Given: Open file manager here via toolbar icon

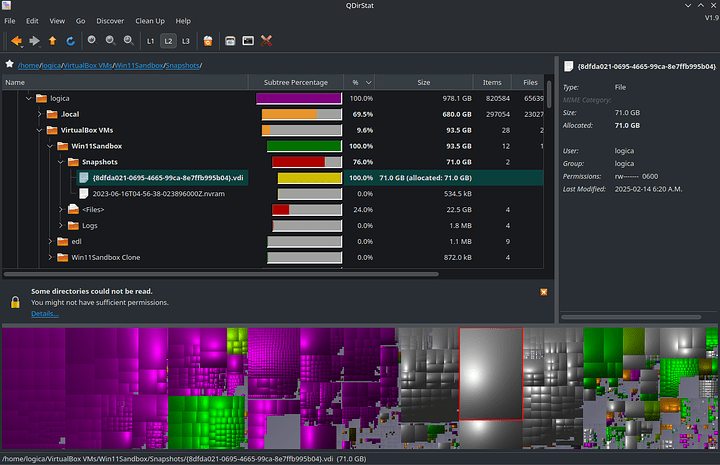Looking at the screenshot, I should 230,41.
